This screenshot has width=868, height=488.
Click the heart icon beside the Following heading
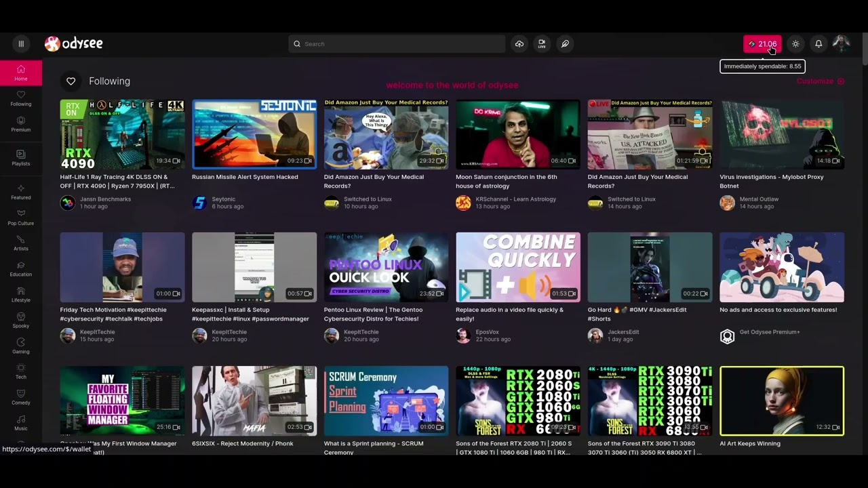[x=71, y=81]
